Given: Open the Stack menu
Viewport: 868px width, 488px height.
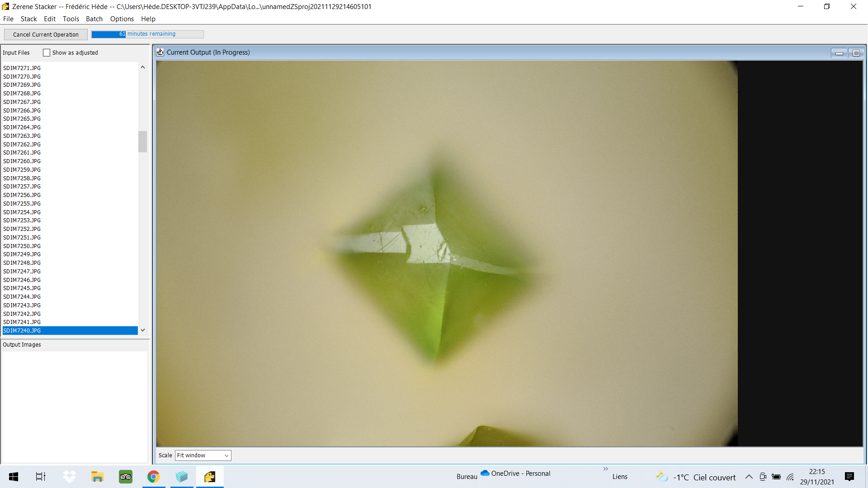Looking at the screenshot, I should tap(28, 19).
